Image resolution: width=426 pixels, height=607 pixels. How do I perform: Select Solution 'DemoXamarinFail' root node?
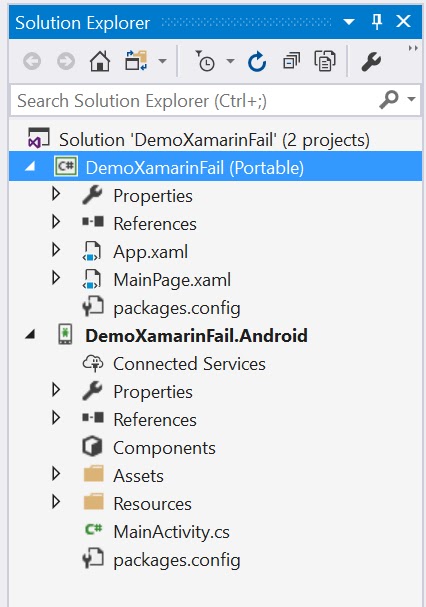pos(214,139)
